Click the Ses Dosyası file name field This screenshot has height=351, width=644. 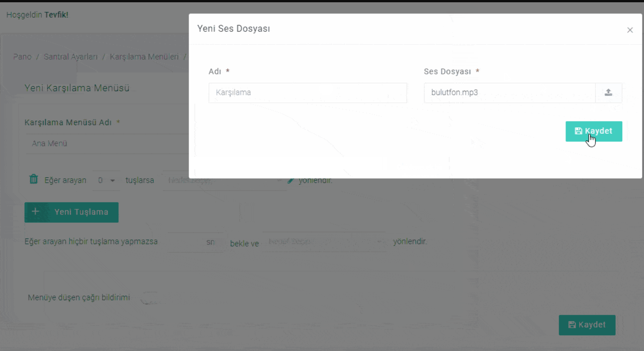[509, 93]
